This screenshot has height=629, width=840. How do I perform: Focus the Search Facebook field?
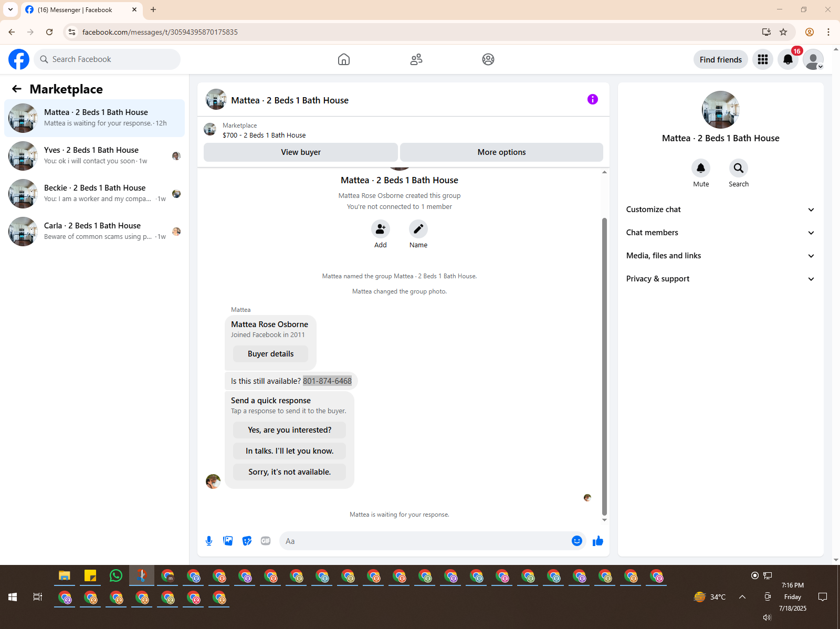coord(107,59)
